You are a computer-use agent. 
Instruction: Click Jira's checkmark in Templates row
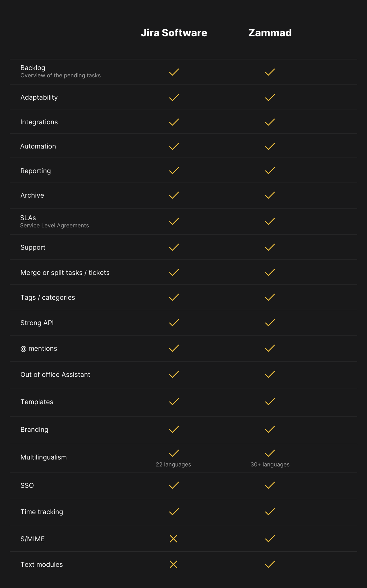[174, 402]
